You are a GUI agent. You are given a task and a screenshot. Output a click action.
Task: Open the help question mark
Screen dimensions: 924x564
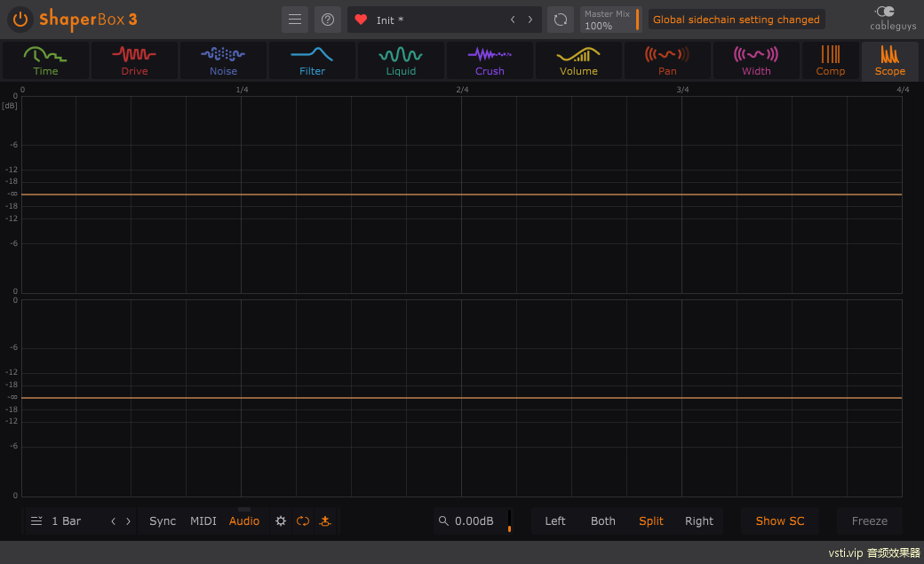click(328, 20)
